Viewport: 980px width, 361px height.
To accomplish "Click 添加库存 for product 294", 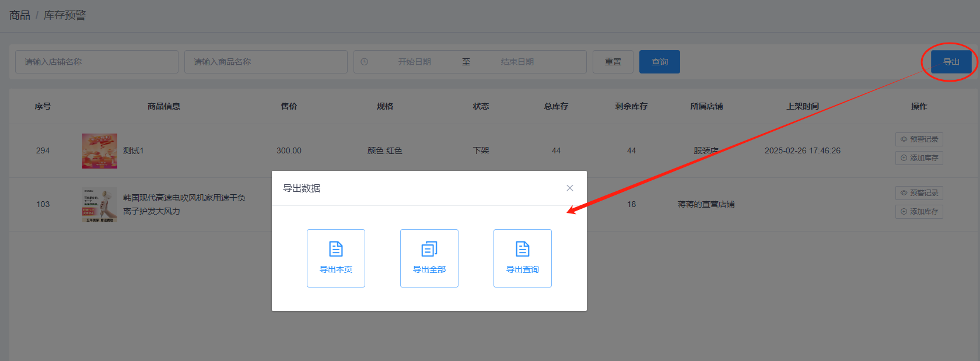I will 919,158.
